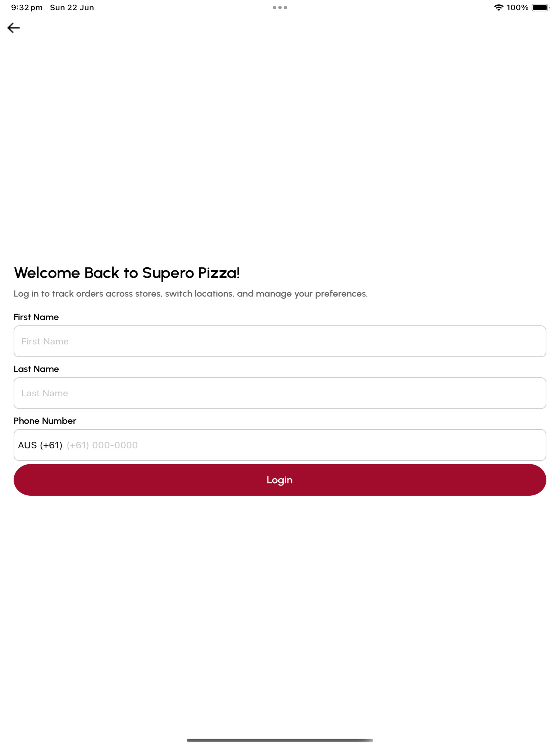Tap the 100% battery percentage
The width and height of the screenshot is (560, 747).
point(517,7)
